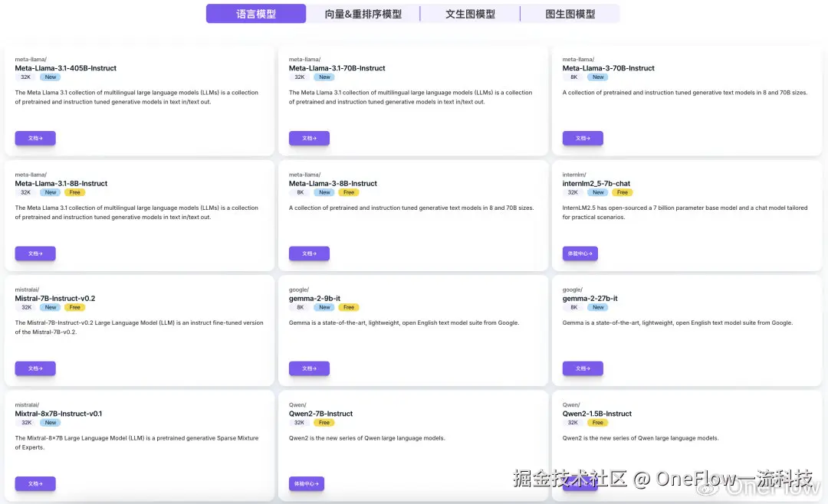Click the google/ label above gemma-2-27b-it
828x504 pixels.
tap(573, 290)
